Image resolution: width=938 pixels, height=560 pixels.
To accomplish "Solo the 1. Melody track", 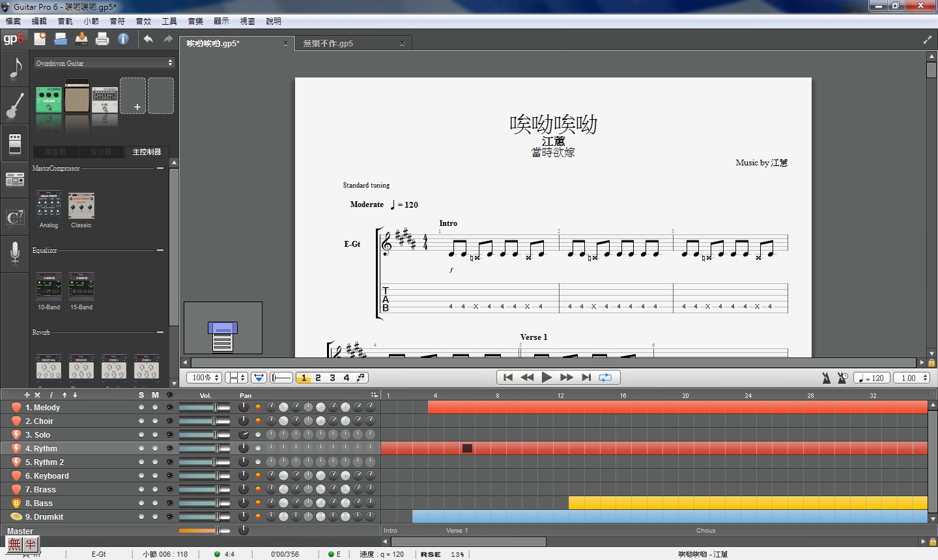I will [141, 407].
